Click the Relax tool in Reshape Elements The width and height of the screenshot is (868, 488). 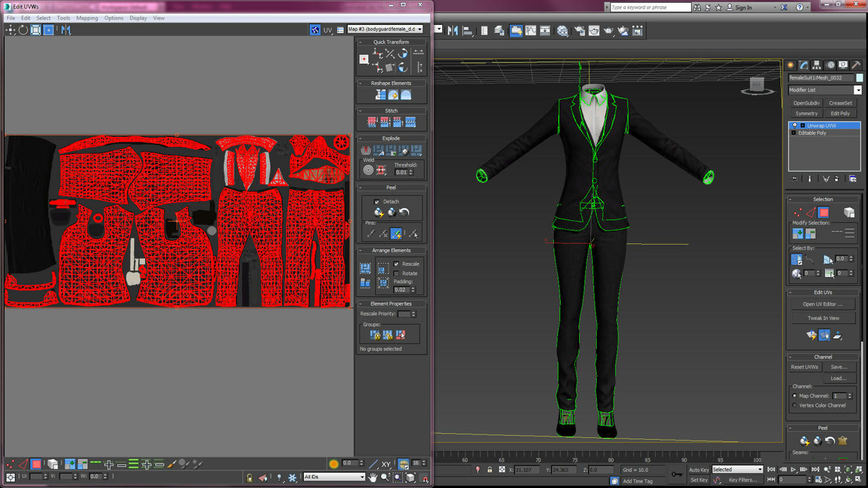coord(393,94)
